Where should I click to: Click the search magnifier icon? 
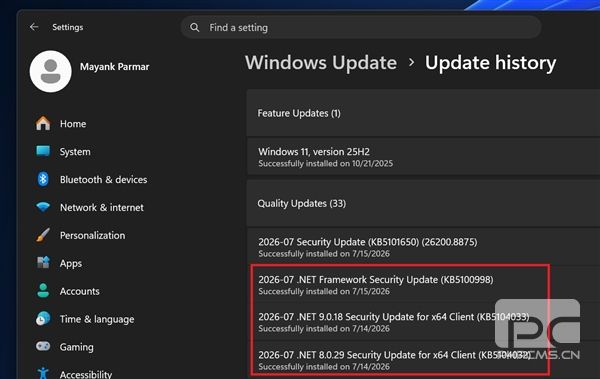195,28
